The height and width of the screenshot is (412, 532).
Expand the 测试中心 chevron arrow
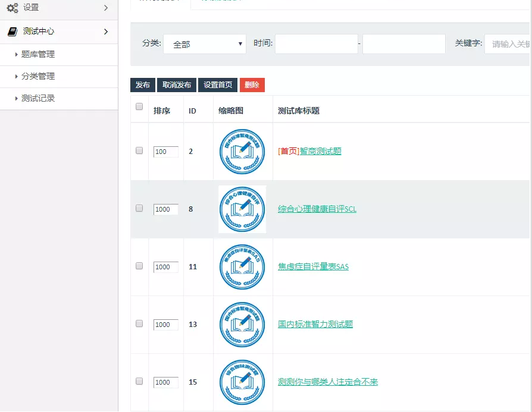click(x=106, y=32)
